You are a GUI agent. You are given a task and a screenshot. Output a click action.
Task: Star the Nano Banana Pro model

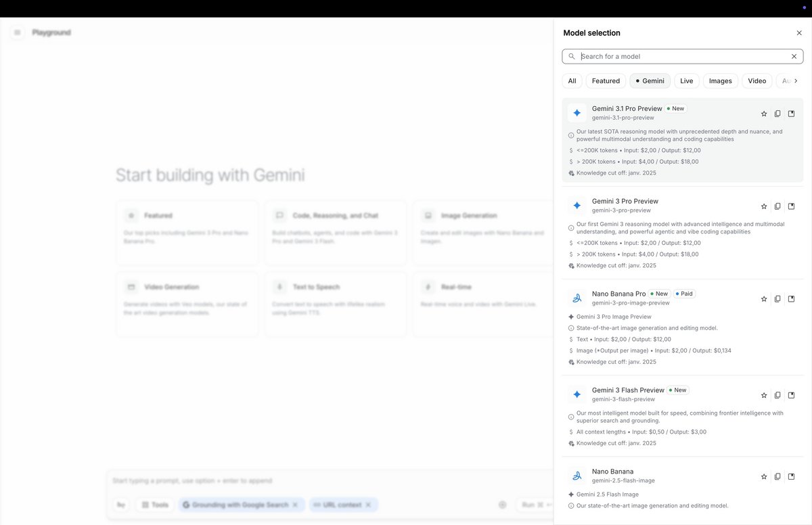pos(764,298)
